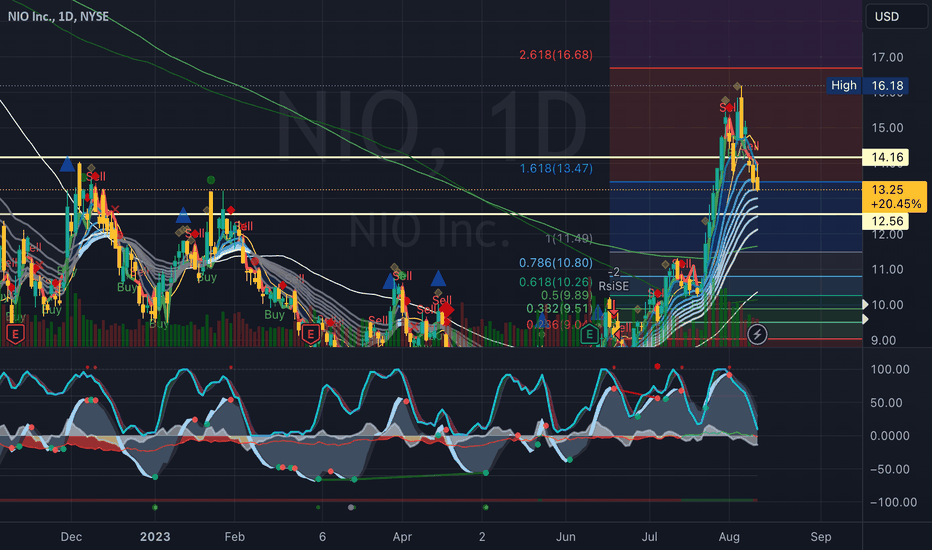The image size is (932, 550).
Task: Click the RsiSE indicator label
Action: click(613, 286)
